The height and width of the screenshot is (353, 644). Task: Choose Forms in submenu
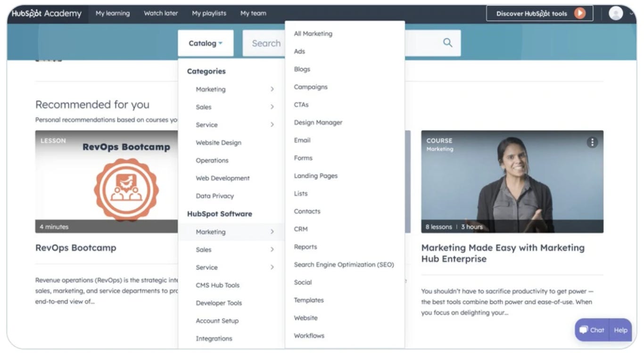pyautogui.click(x=303, y=158)
